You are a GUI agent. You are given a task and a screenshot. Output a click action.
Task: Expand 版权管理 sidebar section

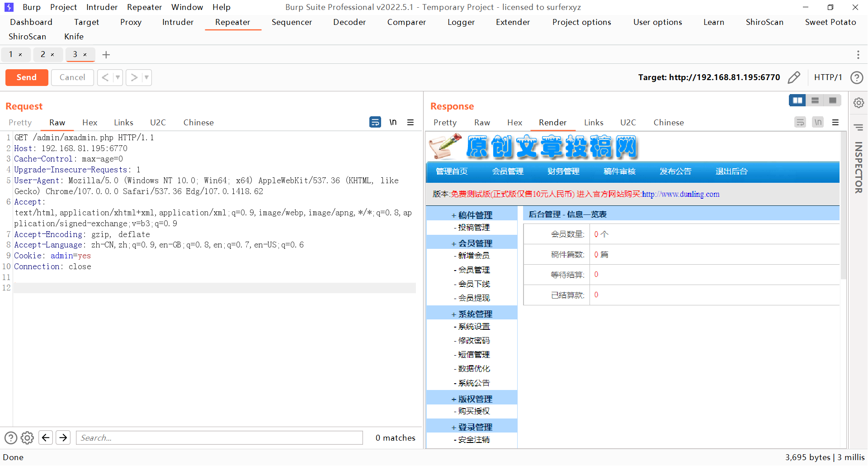click(x=472, y=399)
